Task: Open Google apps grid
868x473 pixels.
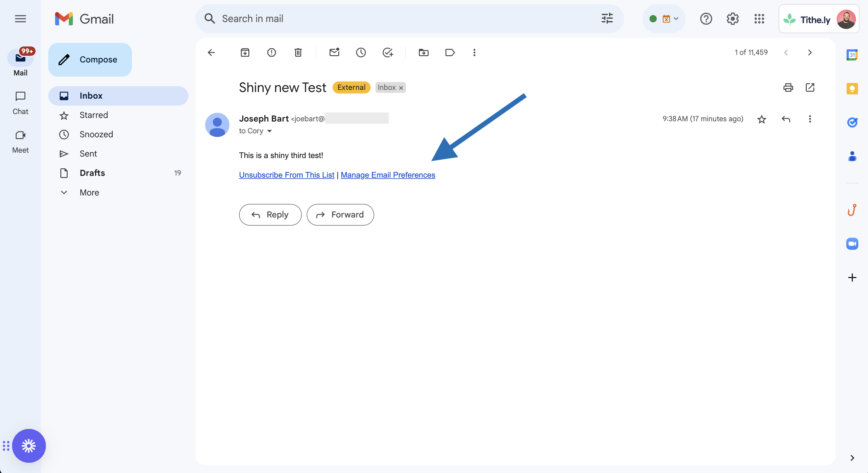Action: click(759, 19)
